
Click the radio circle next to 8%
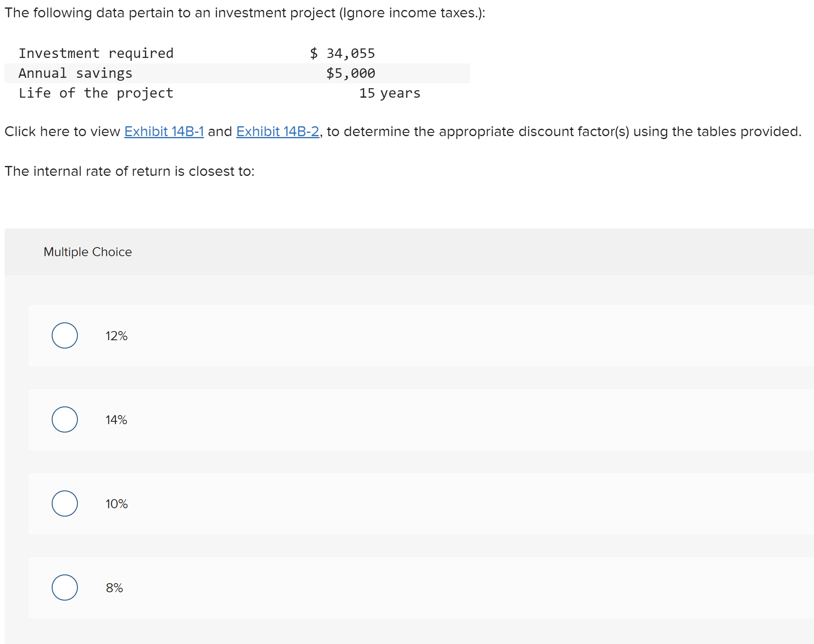[65, 587]
